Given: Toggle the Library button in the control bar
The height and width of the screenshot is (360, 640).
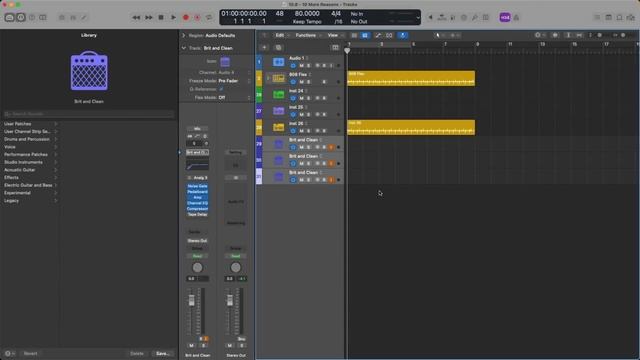Looking at the screenshot, I should click(9, 18).
